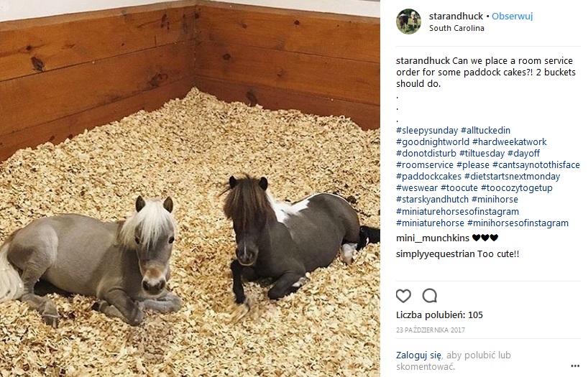This screenshot has width=588, height=377.
Task: Open the #dietstartsnextmonday hashtag
Action: point(512,177)
